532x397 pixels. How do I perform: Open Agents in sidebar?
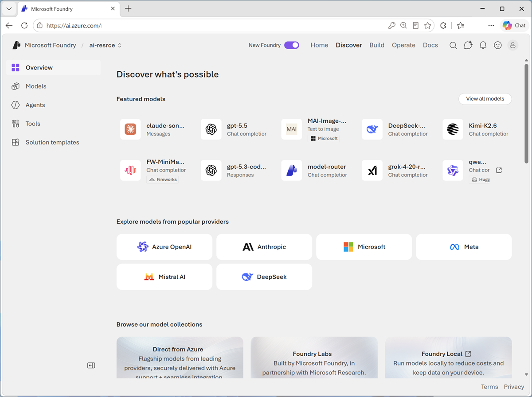point(53,105)
